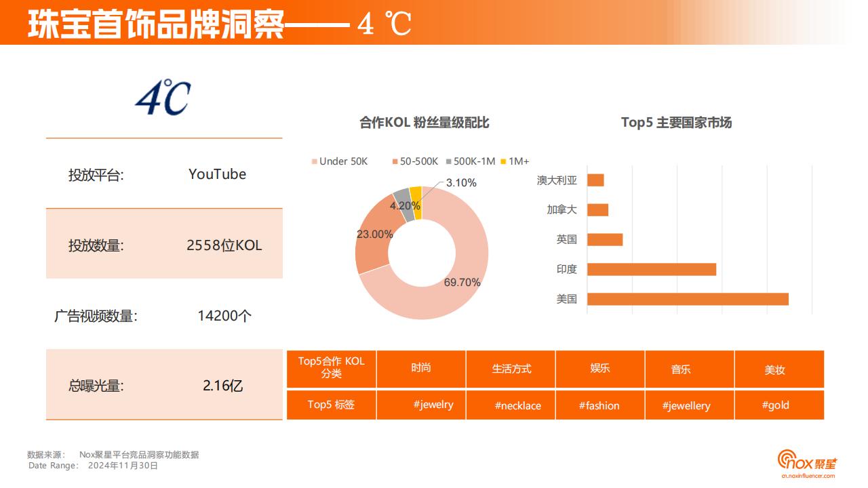868x488 pixels.
Task: Click the 4°C brand logo
Action: [x=163, y=99]
